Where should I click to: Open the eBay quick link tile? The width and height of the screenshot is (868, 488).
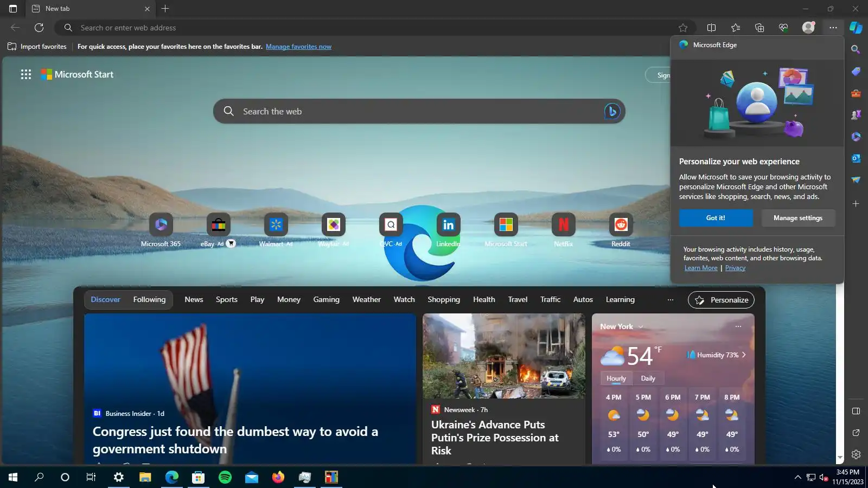pyautogui.click(x=219, y=224)
